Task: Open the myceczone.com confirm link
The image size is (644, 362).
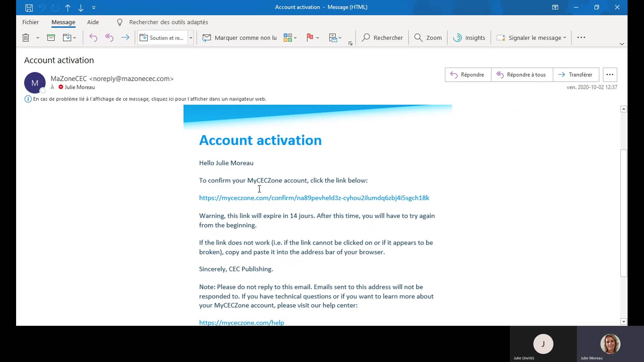Action: coord(314,198)
